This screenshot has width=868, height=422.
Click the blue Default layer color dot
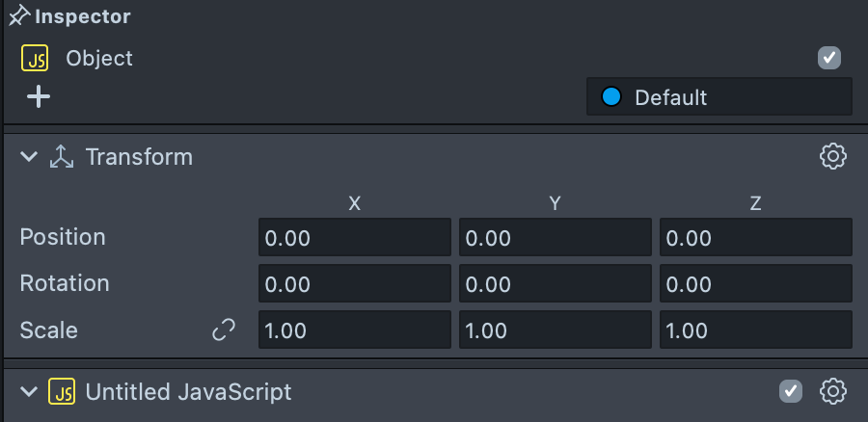click(610, 97)
